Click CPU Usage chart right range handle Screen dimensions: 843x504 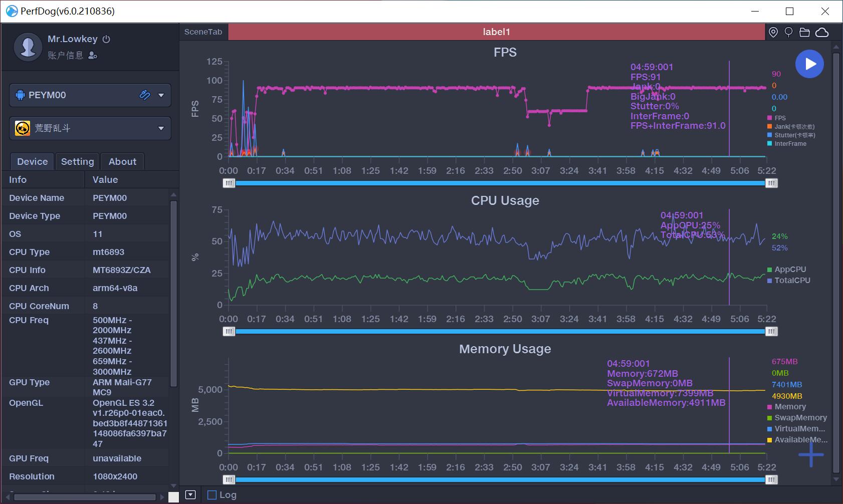point(771,332)
